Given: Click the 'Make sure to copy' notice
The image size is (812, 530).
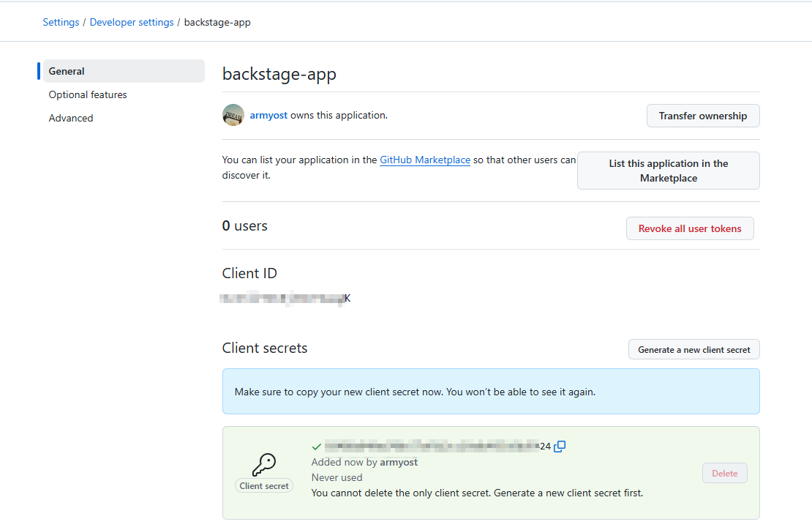Looking at the screenshot, I should pyautogui.click(x=491, y=392).
